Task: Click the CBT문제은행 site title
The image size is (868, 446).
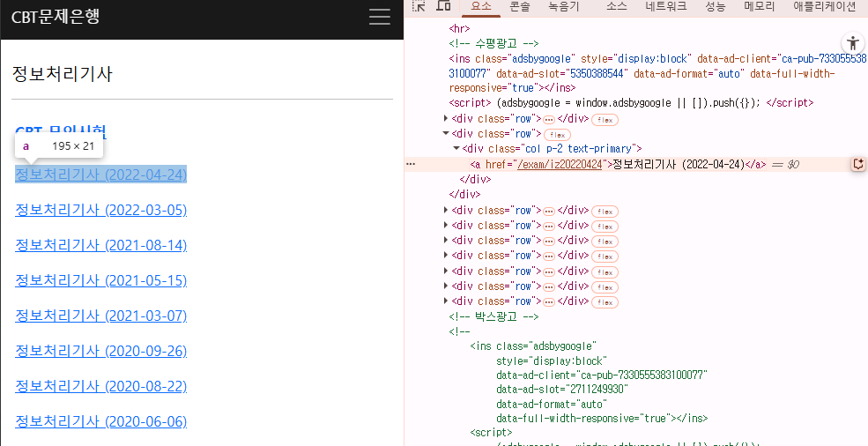Action: [x=56, y=17]
